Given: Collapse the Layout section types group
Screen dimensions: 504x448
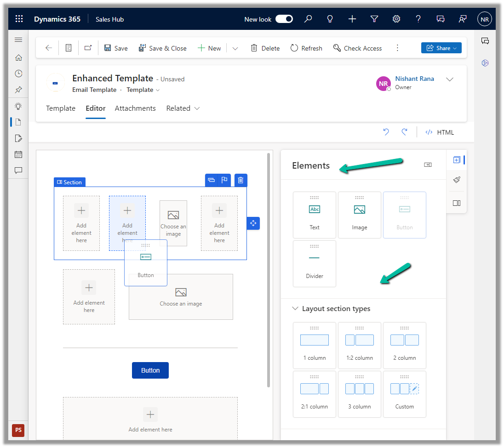Looking at the screenshot, I should tap(295, 309).
